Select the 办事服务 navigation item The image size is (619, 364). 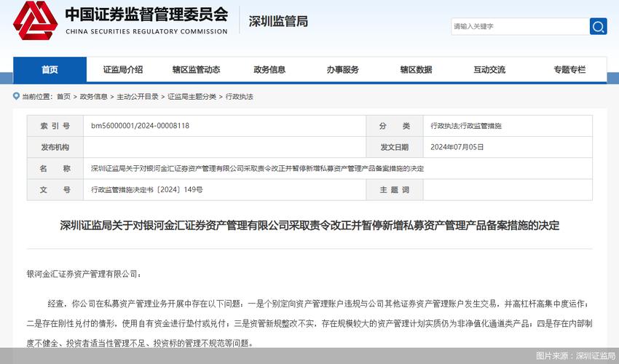coord(343,69)
